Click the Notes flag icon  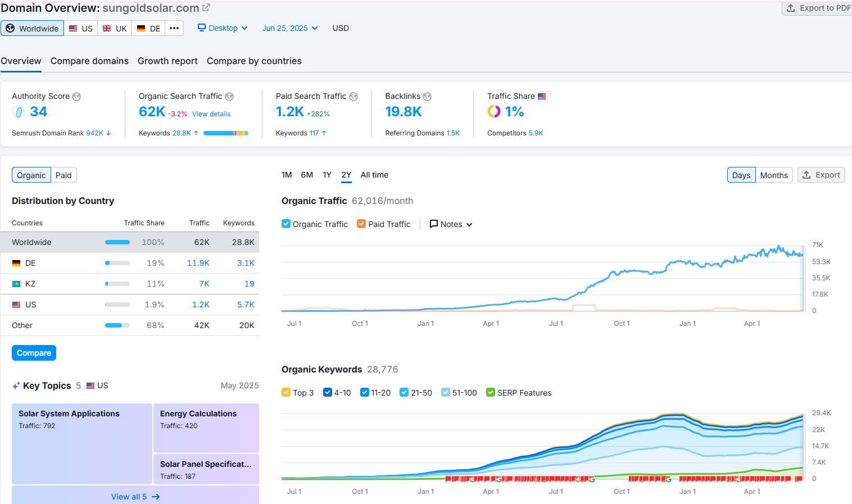[434, 224]
